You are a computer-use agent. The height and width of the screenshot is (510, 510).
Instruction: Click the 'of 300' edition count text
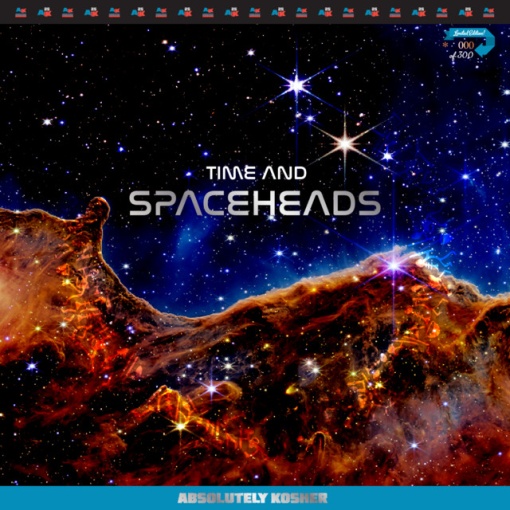click(461, 55)
